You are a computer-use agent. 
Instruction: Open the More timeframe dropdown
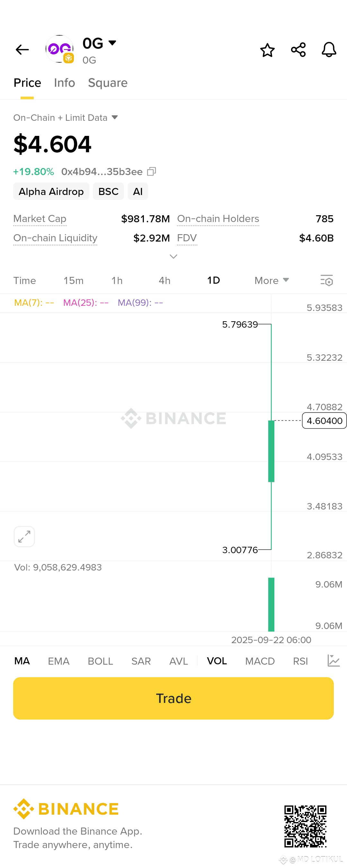[271, 280]
